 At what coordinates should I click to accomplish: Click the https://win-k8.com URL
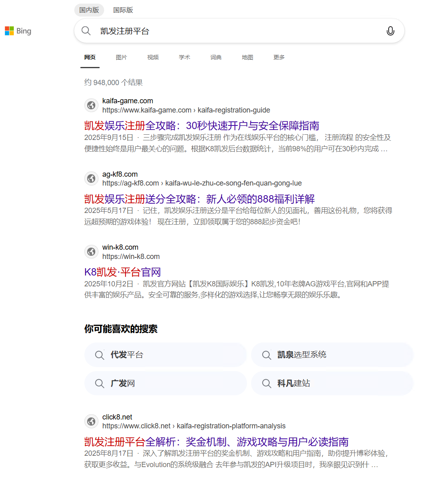(131, 257)
